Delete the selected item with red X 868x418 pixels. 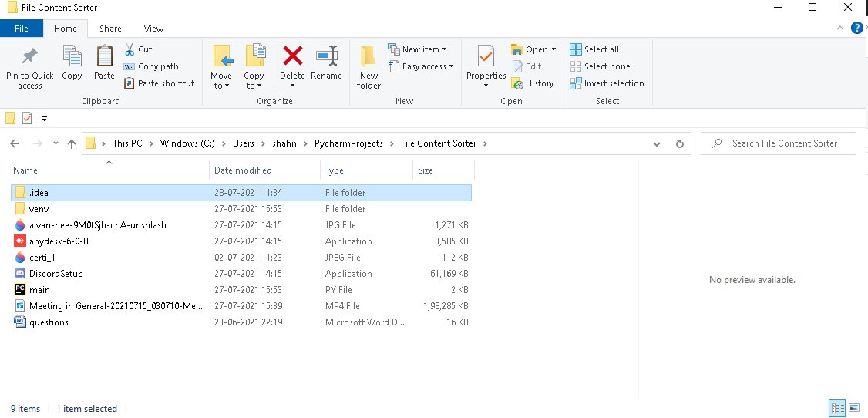[292, 56]
